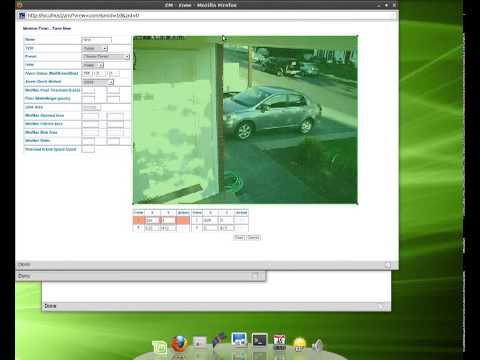Viewport: 480px width, 360px height.
Task: Click the speaker volume icon in dock
Action: [318, 345]
